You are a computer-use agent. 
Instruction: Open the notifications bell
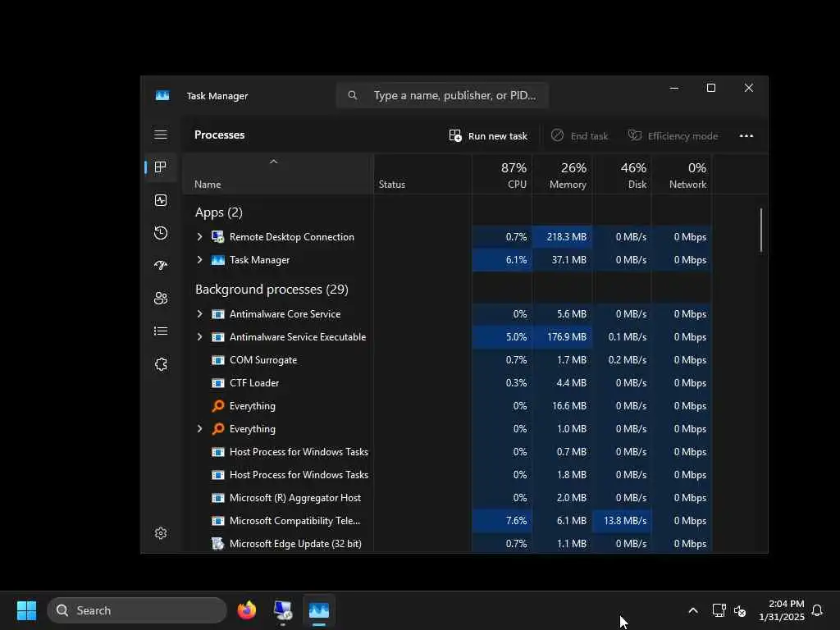pyautogui.click(x=817, y=610)
